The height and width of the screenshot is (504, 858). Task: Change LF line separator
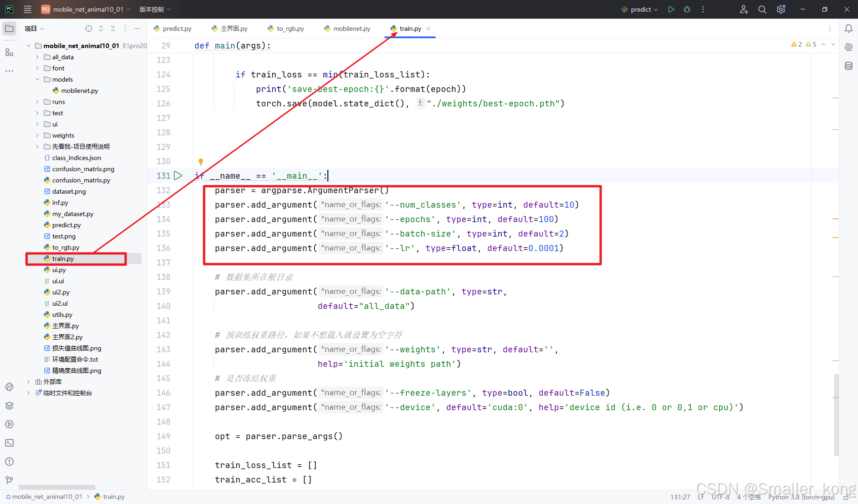pyautogui.click(x=701, y=497)
